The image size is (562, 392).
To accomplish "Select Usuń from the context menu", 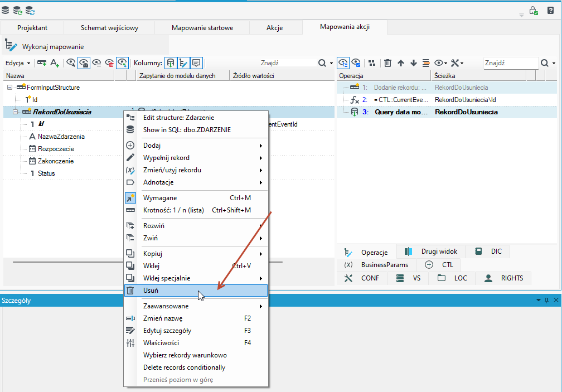I will tap(196, 291).
